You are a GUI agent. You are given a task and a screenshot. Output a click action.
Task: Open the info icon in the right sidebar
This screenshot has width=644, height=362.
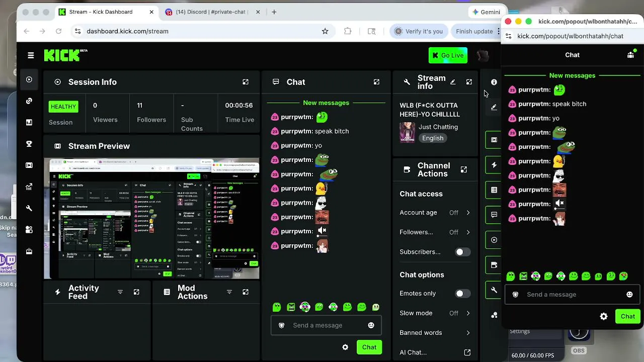[494, 82]
